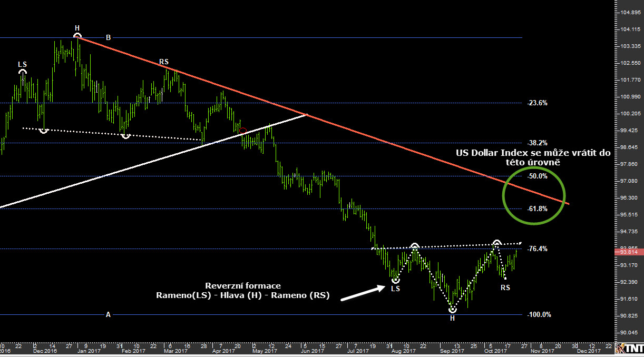This screenshot has height=357, width=644.
Task: Select the 'US Dollar Index se může vrátit' annotation
Action: (533, 157)
